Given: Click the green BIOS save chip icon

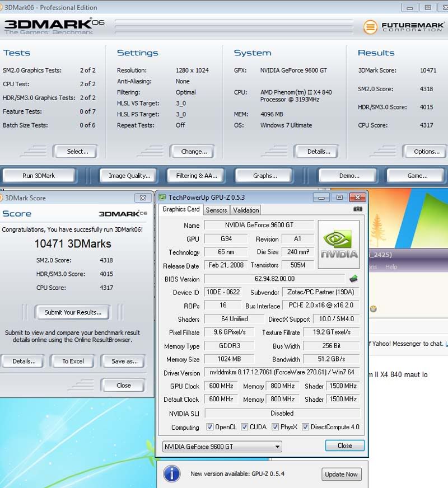Looking at the screenshot, I should [353, 279].
